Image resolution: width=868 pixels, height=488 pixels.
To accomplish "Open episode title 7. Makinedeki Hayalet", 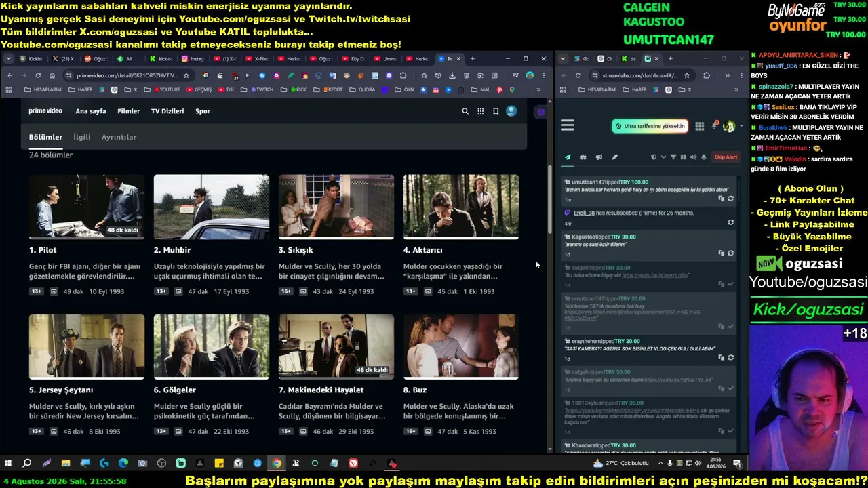I will click(x=321, y=390).
